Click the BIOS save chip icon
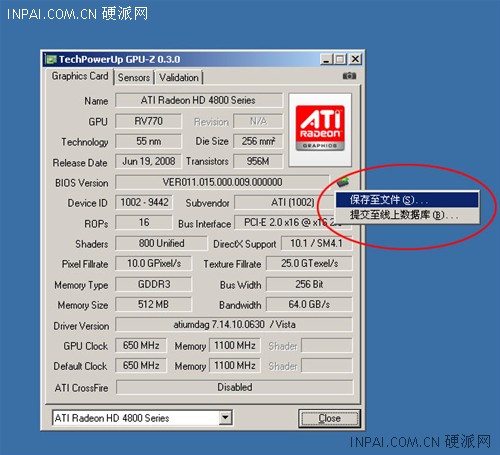Image resolution: width=500 pixels, height=455 pixels. click(x=343, y=182)
